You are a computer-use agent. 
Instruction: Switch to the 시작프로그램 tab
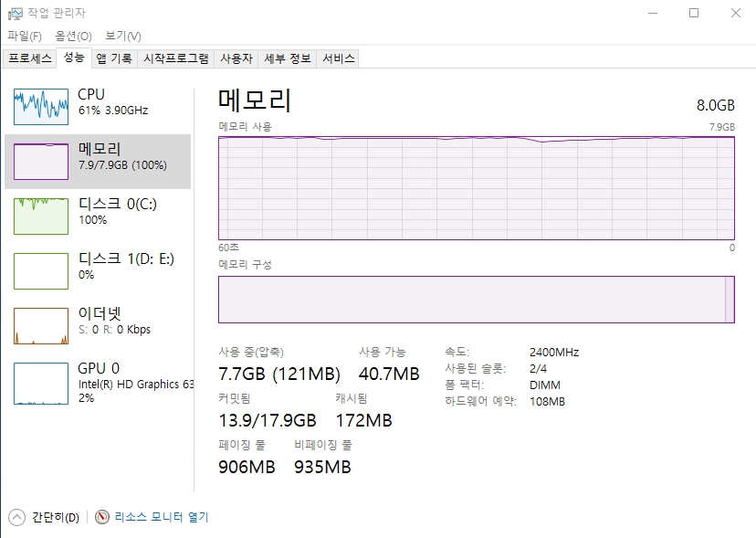176,58
